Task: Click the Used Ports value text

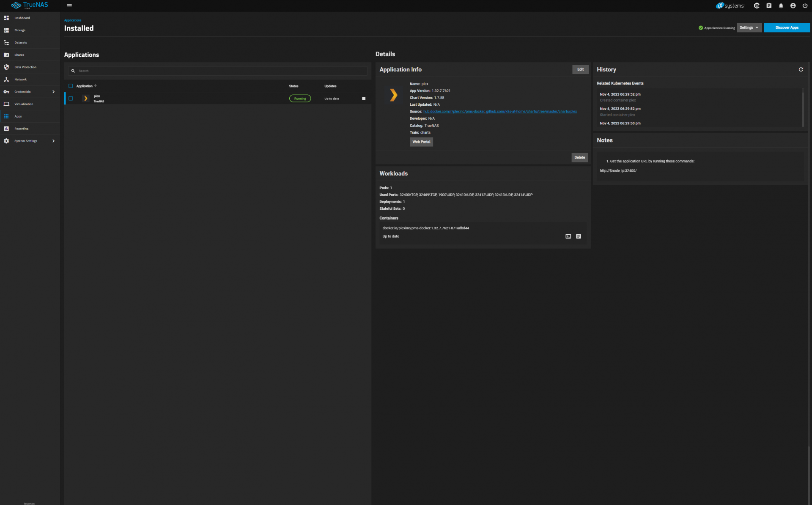Action: tap(466, 195)
